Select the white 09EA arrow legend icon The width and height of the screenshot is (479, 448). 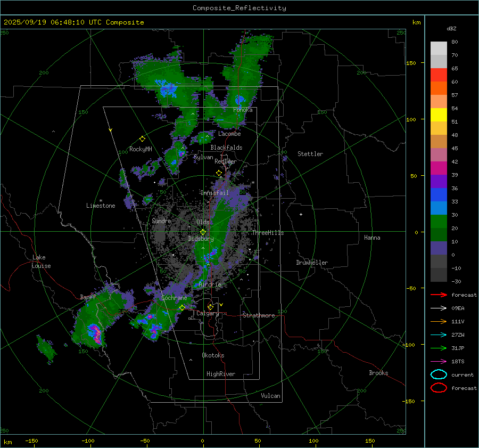point(438,308)
